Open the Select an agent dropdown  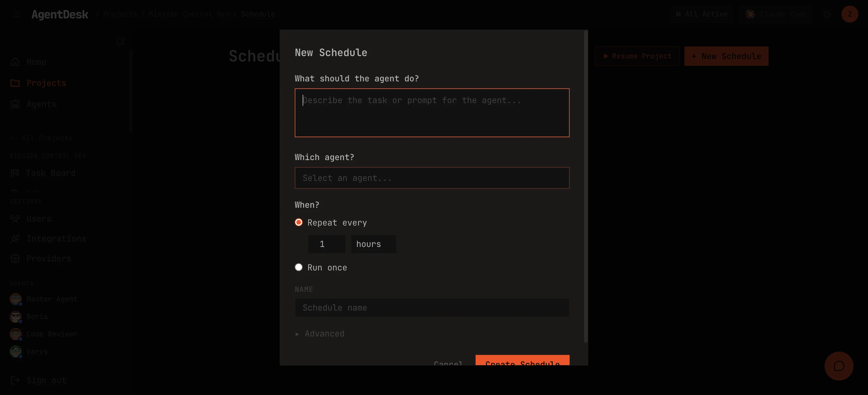point(432,178)
